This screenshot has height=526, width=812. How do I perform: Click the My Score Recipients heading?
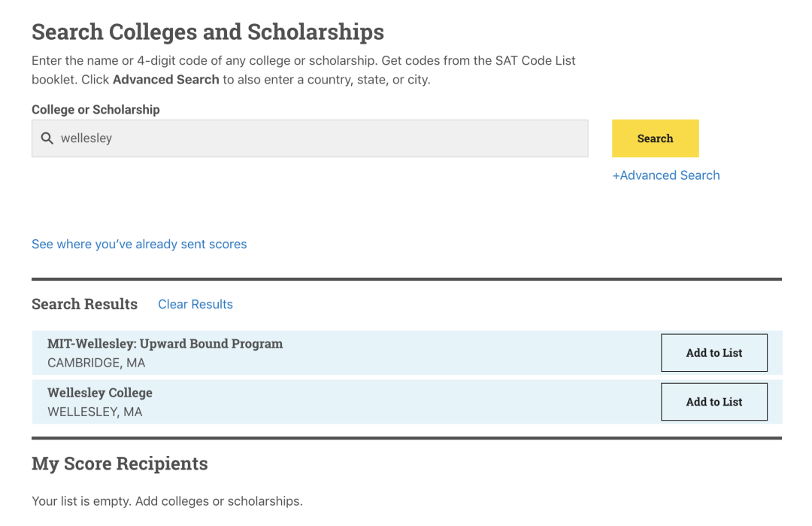[x=120, y=464]
